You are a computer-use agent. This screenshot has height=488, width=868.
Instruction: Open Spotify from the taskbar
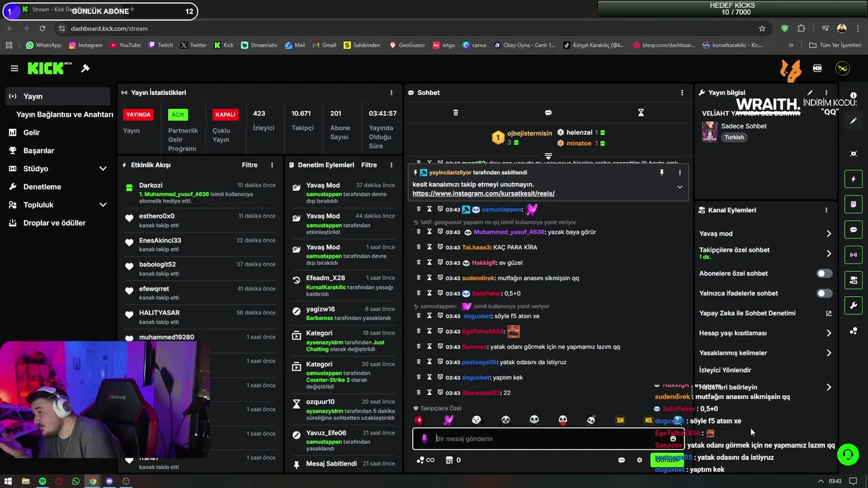point(42,481)
